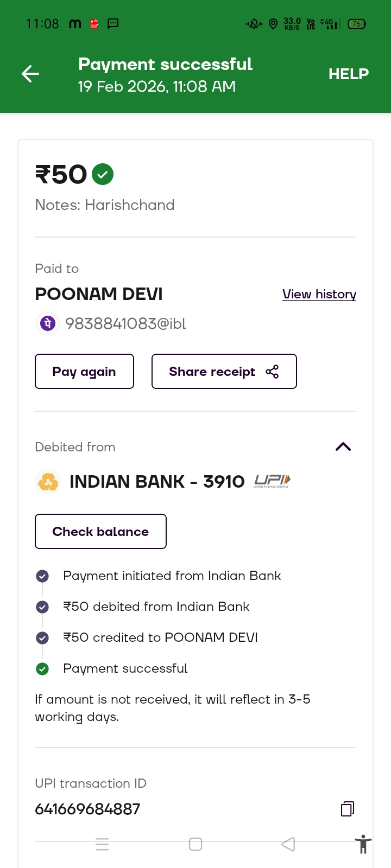Copy the UPI transaction ID
391x868 pixels.
[348, 809]
